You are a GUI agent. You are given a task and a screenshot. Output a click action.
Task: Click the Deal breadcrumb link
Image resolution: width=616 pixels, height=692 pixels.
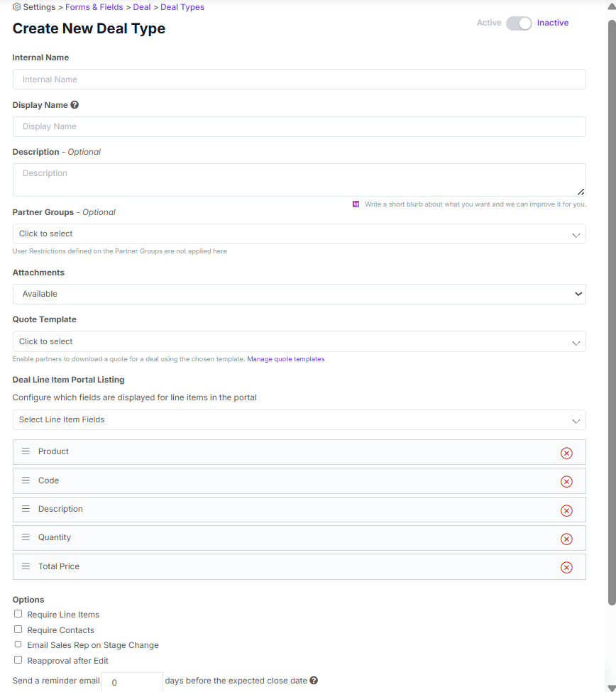142,7
